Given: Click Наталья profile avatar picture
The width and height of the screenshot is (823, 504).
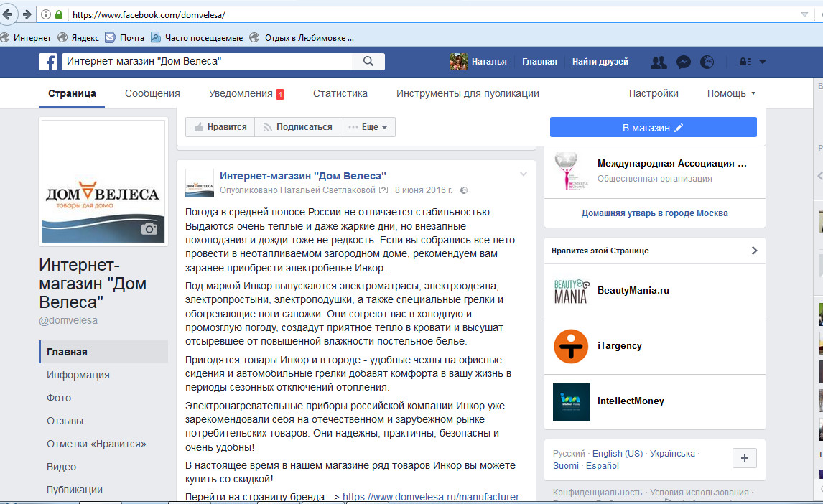Looking at the screenshot, I should click(x=458, y=61).
